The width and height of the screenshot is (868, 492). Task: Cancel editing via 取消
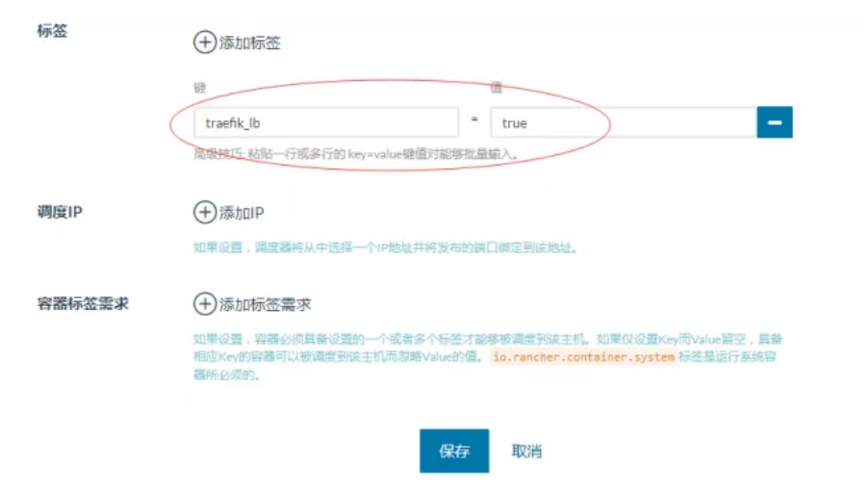(526, 451)
